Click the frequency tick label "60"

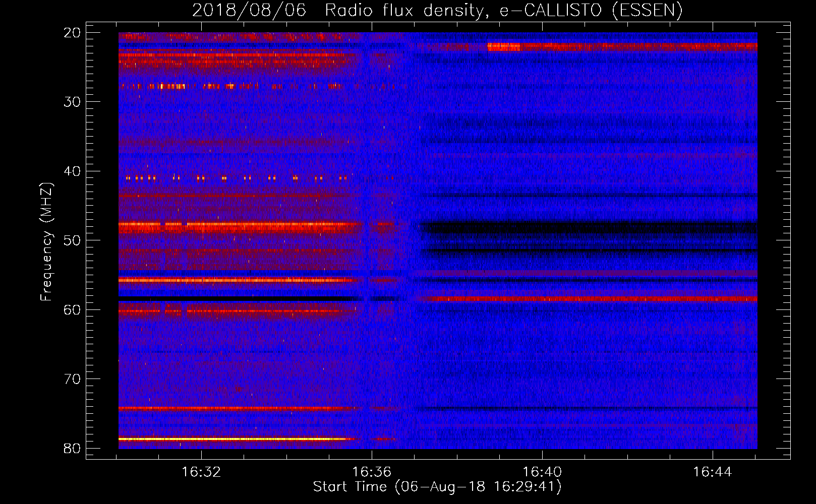pos(73,309)
